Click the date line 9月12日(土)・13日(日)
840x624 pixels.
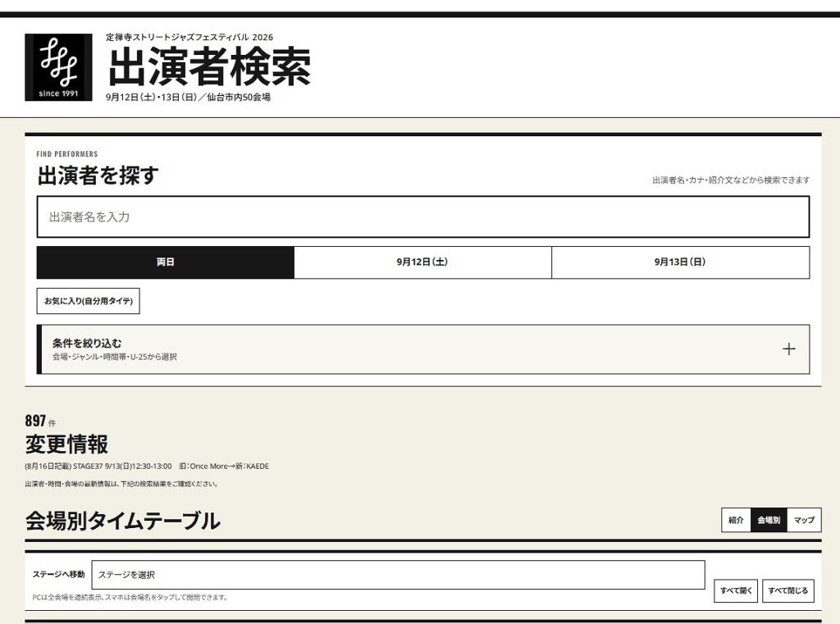coord(188,97)
